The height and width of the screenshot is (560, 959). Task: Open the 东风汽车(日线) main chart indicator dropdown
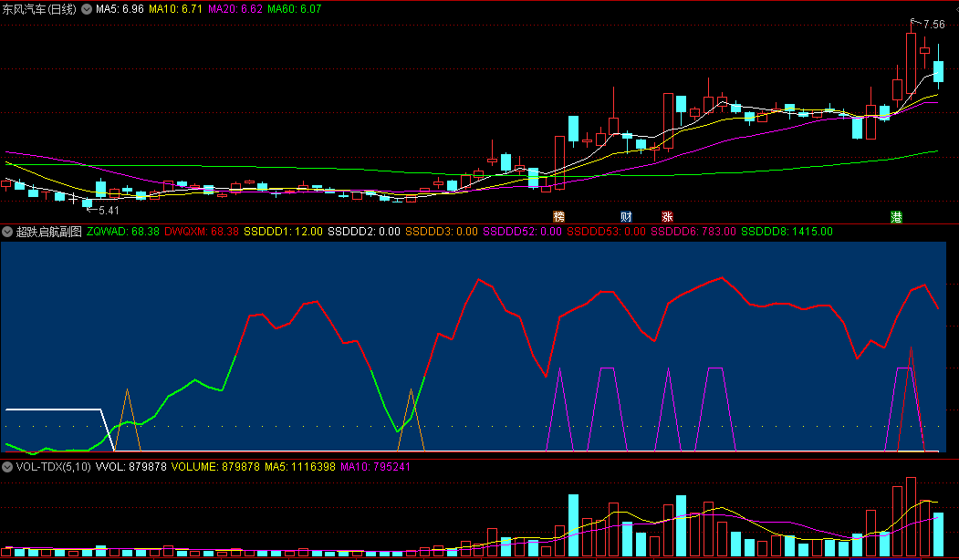(x=87, y=9)
